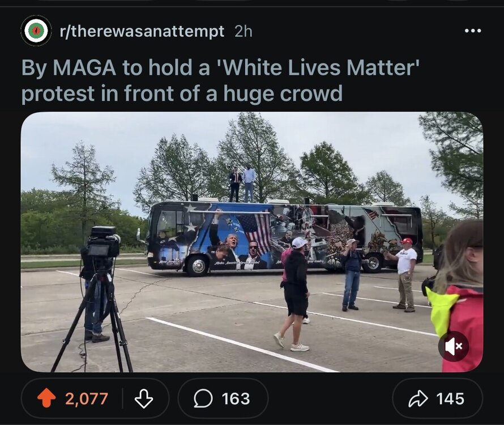This screenshot has height=425, width=504.
Task: Click the 163 comments count
Action: (x=236, y=398)
